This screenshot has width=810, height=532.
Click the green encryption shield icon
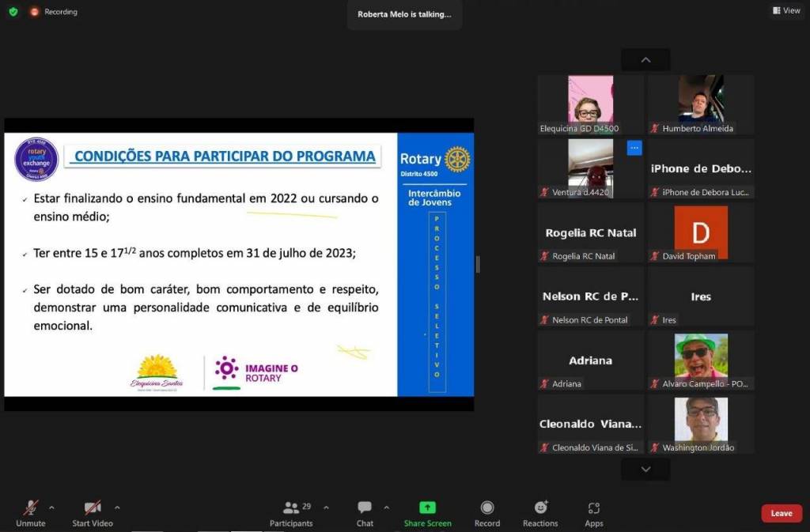click(x=13, y=12)
